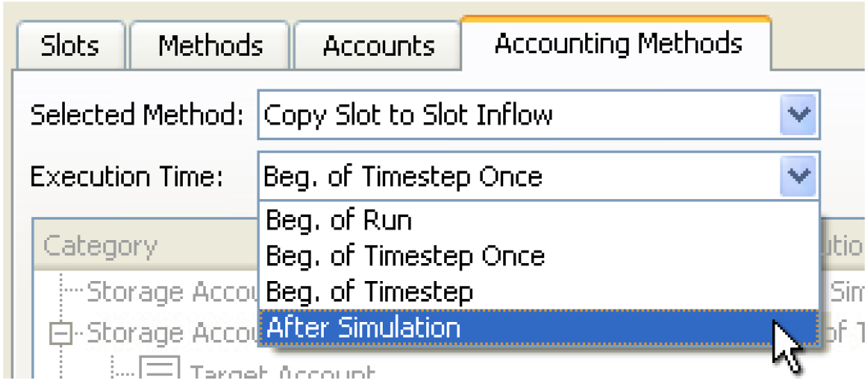The image size is (868, 381).
Task: Pick the Beg. of Timestep list option
Action: pyautogui.click(x=369, y=292)
